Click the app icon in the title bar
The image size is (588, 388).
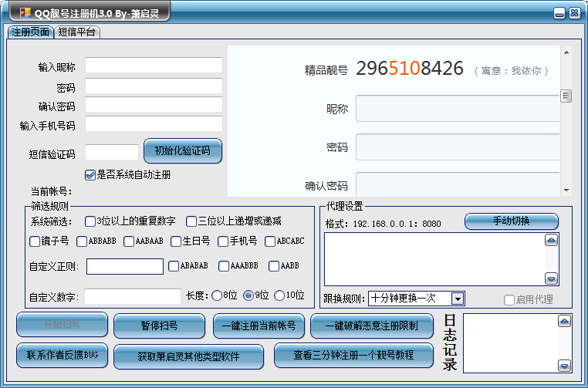click(x=25, y=13)
